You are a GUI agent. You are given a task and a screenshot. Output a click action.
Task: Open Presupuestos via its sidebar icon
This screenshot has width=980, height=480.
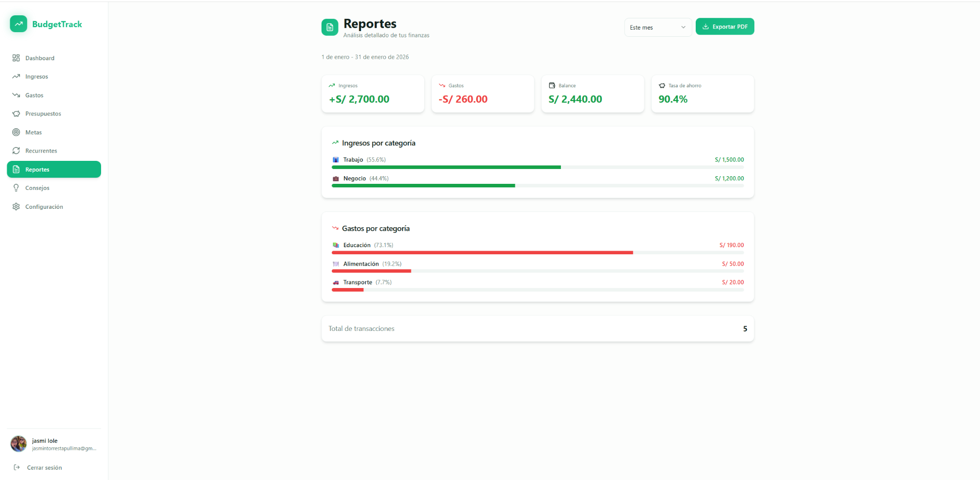pyautogui.click(x=16, y=113)
